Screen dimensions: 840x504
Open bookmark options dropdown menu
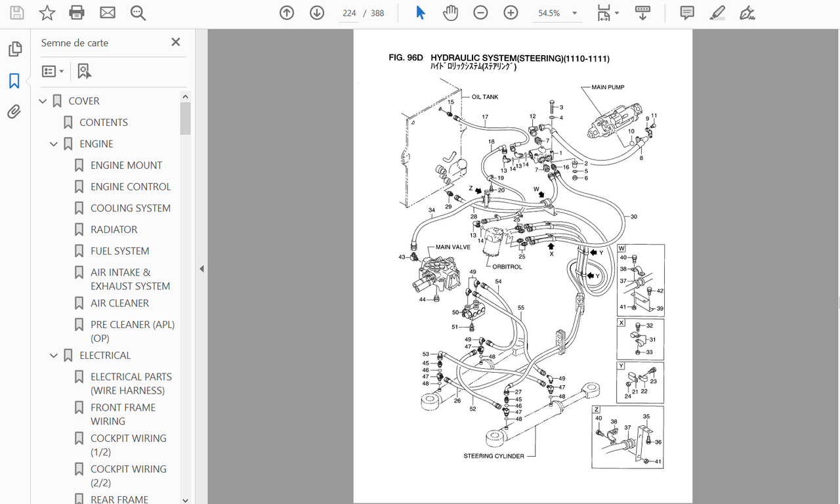(x=53, y=71)
